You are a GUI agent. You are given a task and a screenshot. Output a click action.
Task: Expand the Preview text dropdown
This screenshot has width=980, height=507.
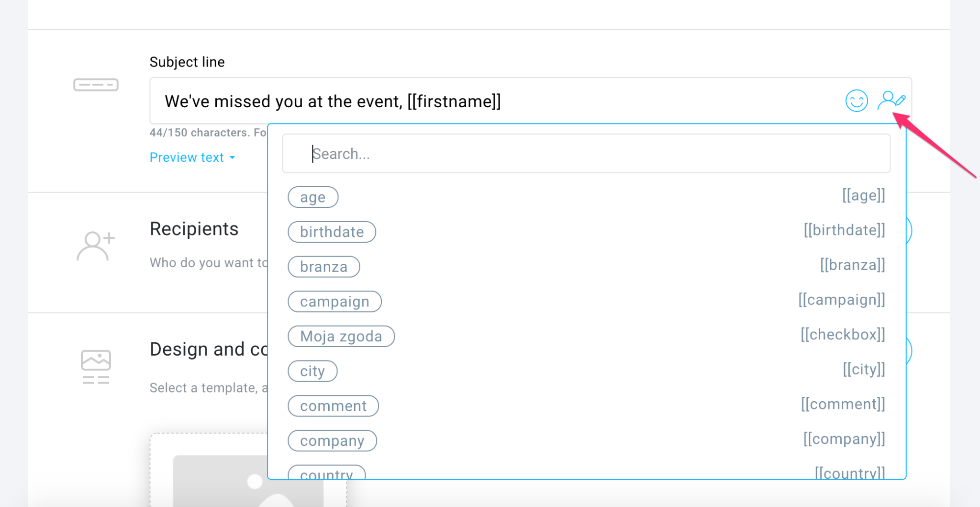[x=192, y=157]
